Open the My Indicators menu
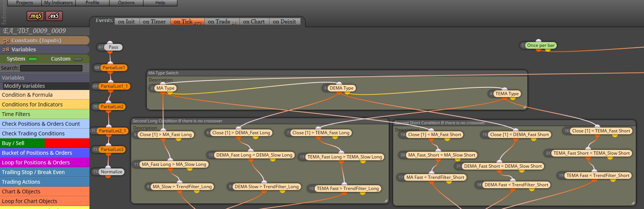 (x=59, y=3)
